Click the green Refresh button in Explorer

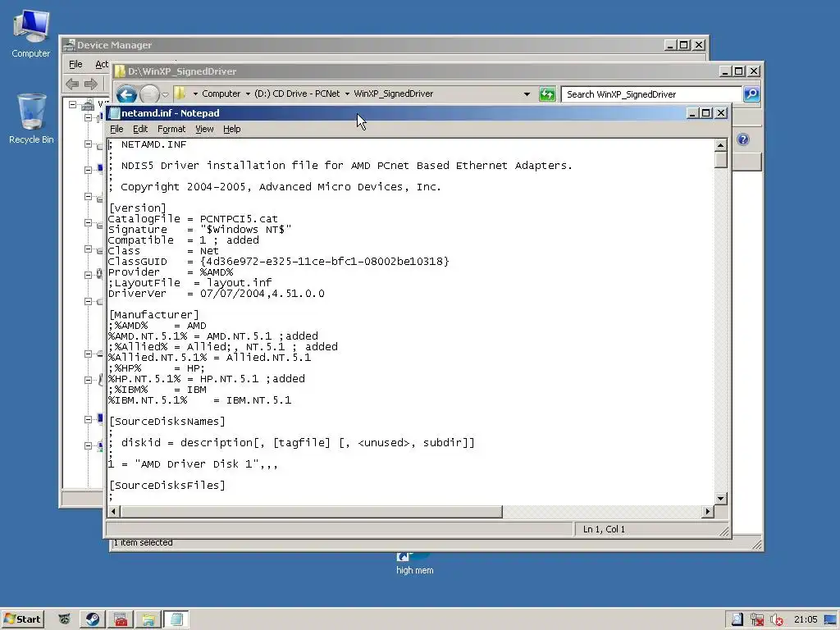547,94
